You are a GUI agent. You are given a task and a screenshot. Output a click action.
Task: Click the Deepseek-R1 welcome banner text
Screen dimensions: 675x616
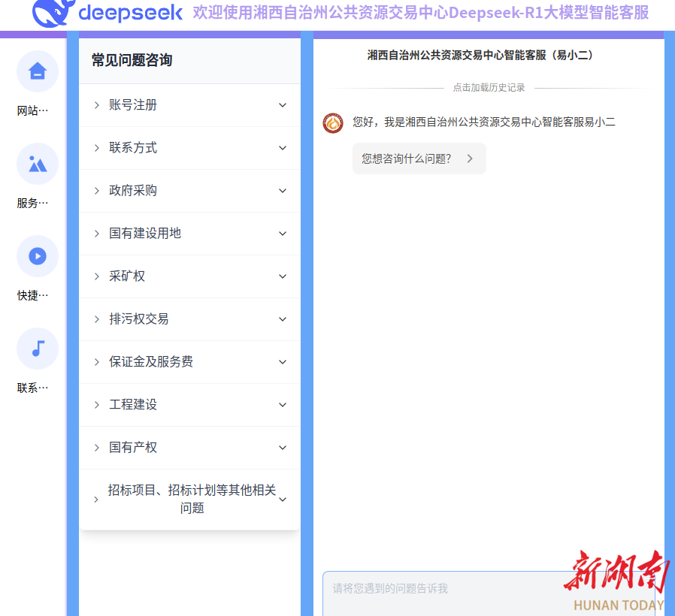tap(421, 13)
